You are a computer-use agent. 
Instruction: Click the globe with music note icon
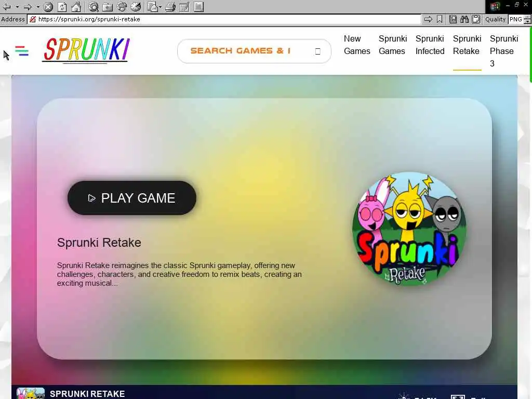point(122,6)
